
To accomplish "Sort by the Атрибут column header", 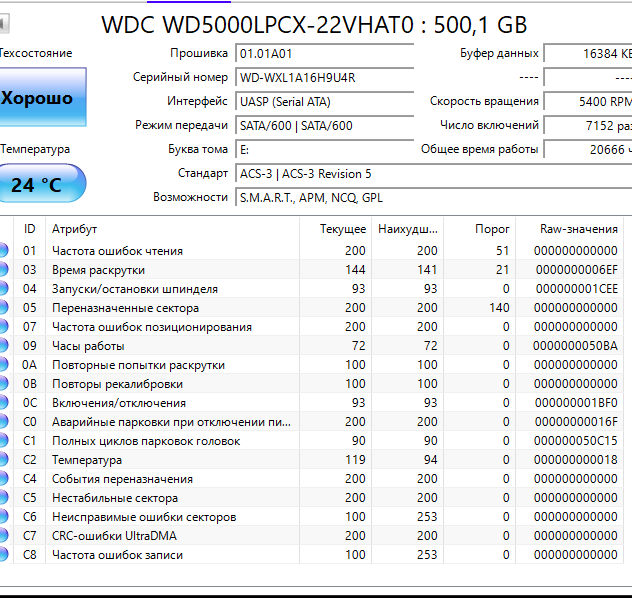I will pos(173,229).
